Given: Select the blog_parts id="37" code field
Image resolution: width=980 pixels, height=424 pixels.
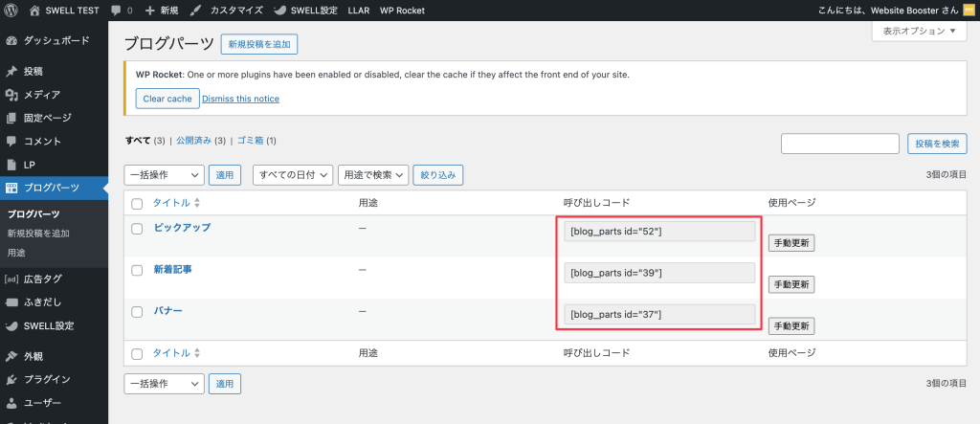Looking at the screenshot, I should (659, 314).
